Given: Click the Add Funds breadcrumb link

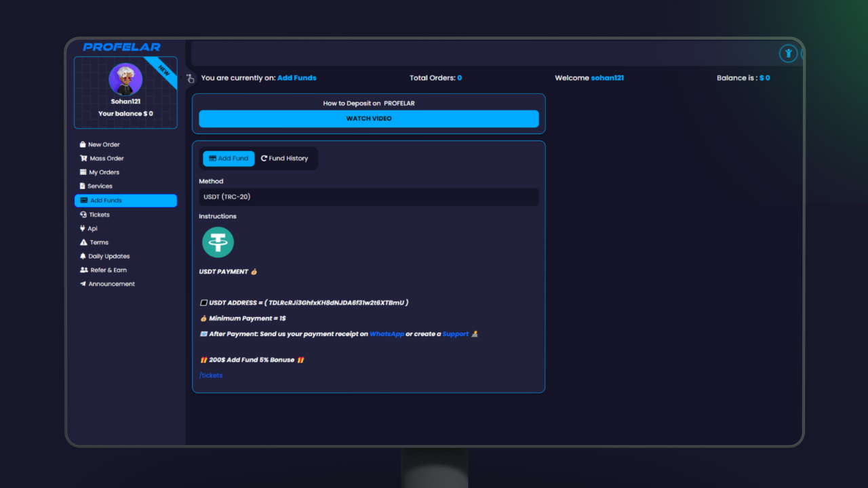Looking at the screenshot, I should (x=297, y=78).
